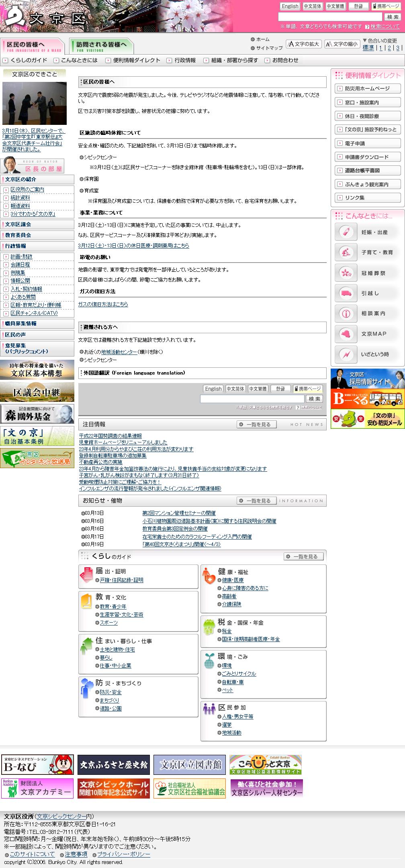Open the 相談案内 info icon

coord(346,314)
